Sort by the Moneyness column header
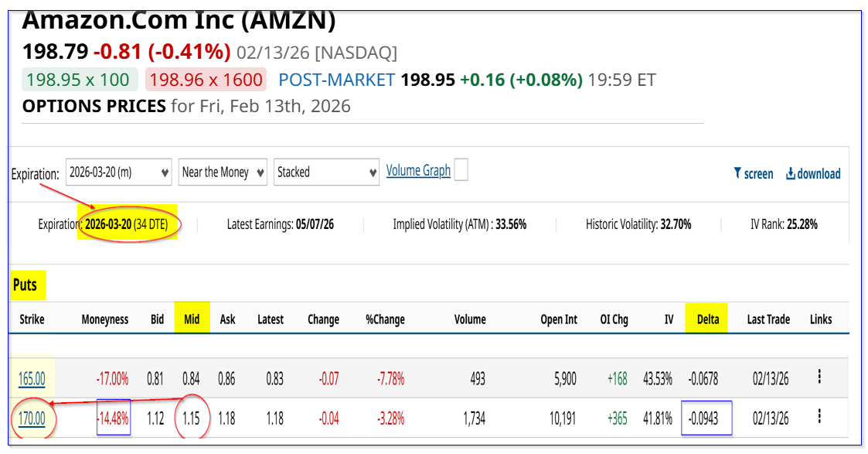 tap(105, 319)
